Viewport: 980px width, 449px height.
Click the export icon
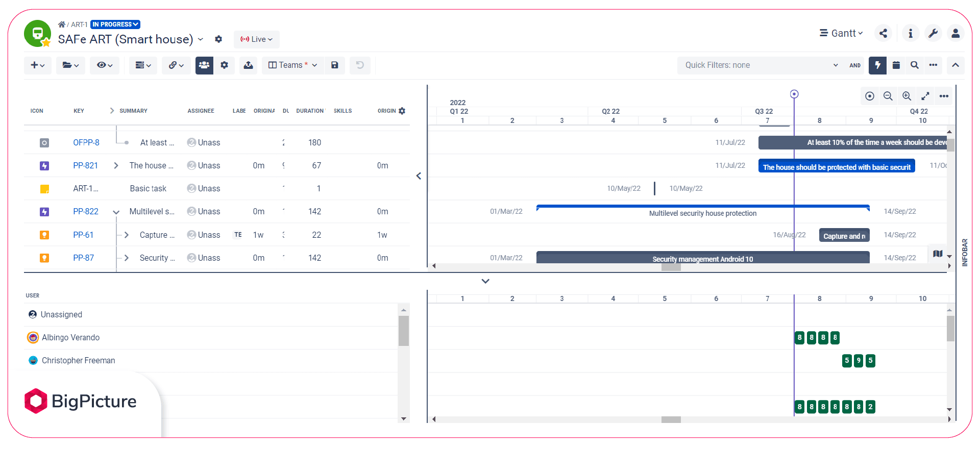(248, 65)
